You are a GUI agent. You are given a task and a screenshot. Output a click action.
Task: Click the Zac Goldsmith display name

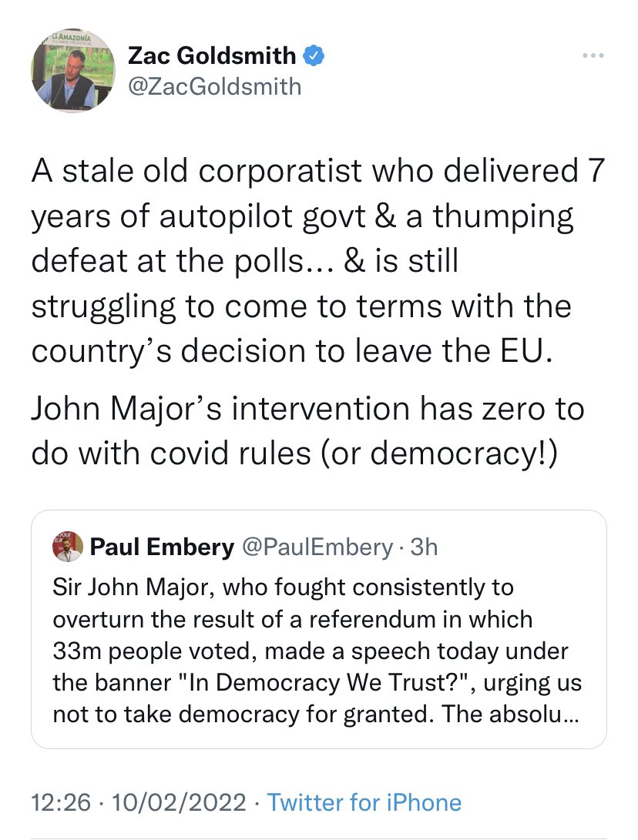[211, 55]
